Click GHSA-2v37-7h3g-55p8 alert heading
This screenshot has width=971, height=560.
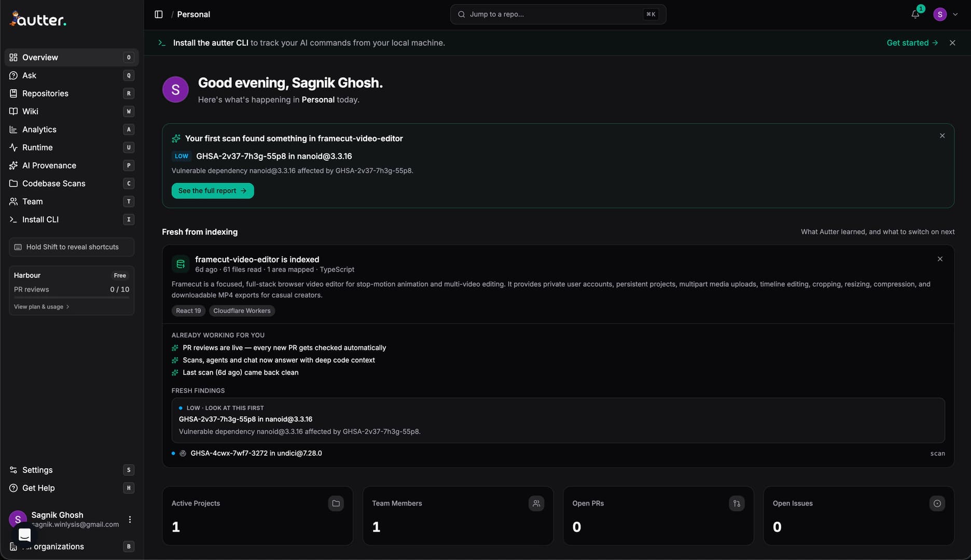click(274, 157)
